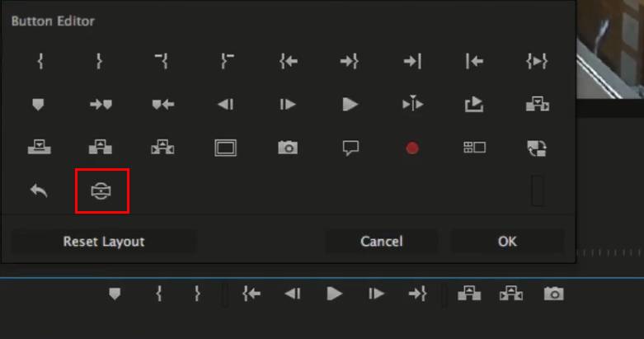The image size is (644, 339).
Task: Toggle the Multi-Camera View icon
Action: [474, 148]
